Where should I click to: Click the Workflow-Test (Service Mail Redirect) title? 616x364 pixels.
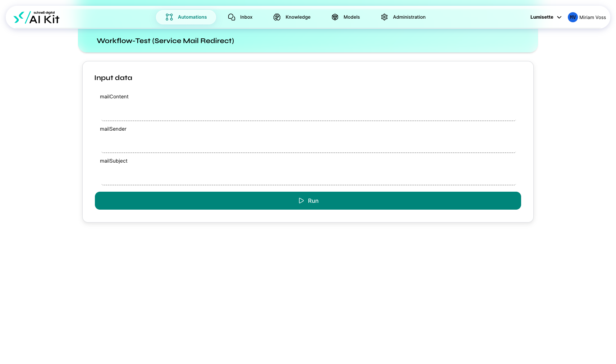coord(165,41)
